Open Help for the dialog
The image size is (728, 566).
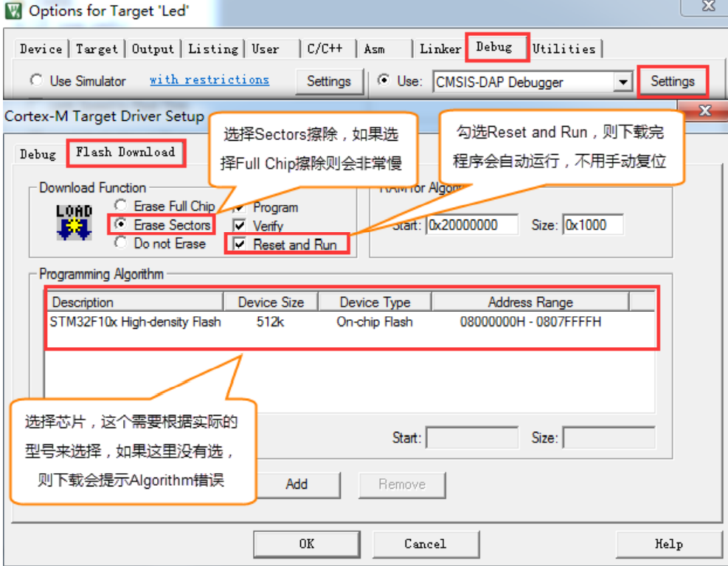(x=668, y=544)
